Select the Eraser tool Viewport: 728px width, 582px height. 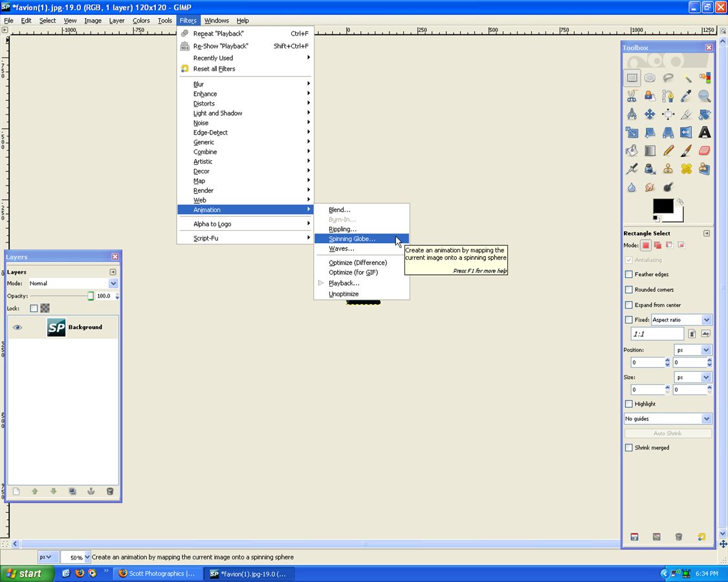(x=704, y=151)
